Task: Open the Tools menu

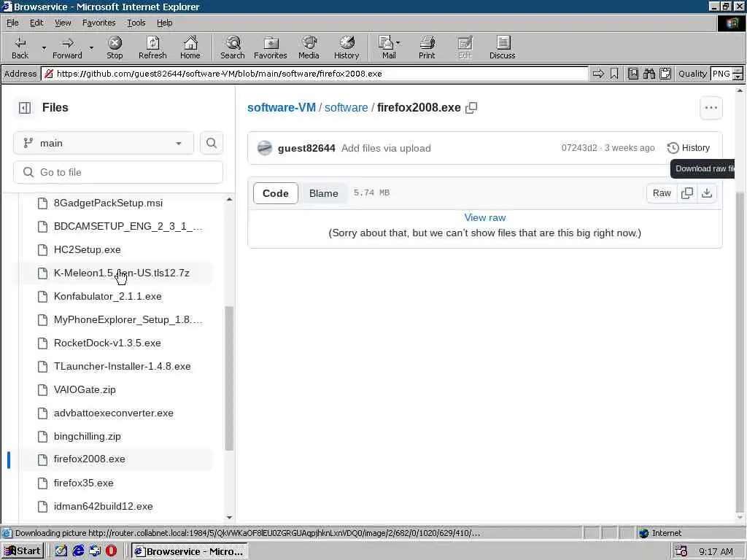Action: click(136, 23)
